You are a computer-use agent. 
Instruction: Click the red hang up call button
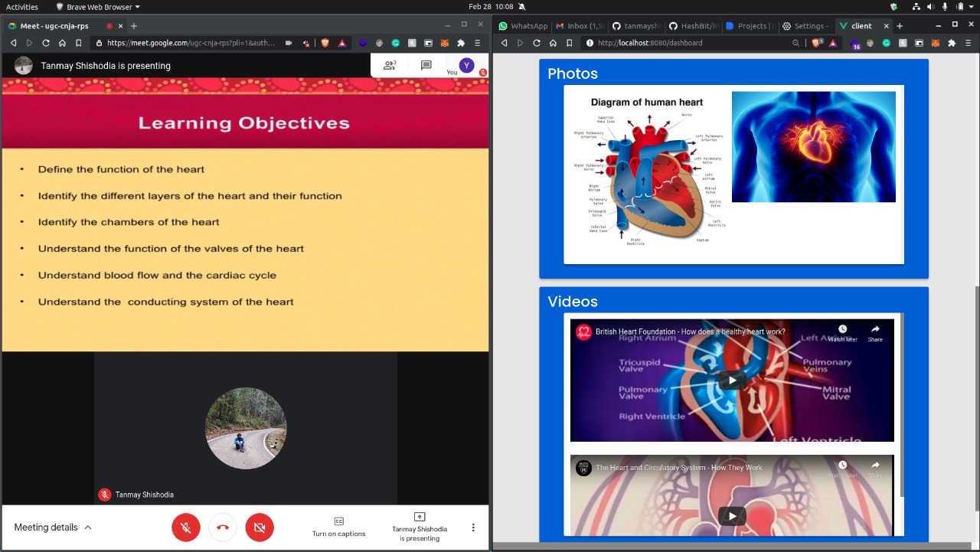(223, 528)
